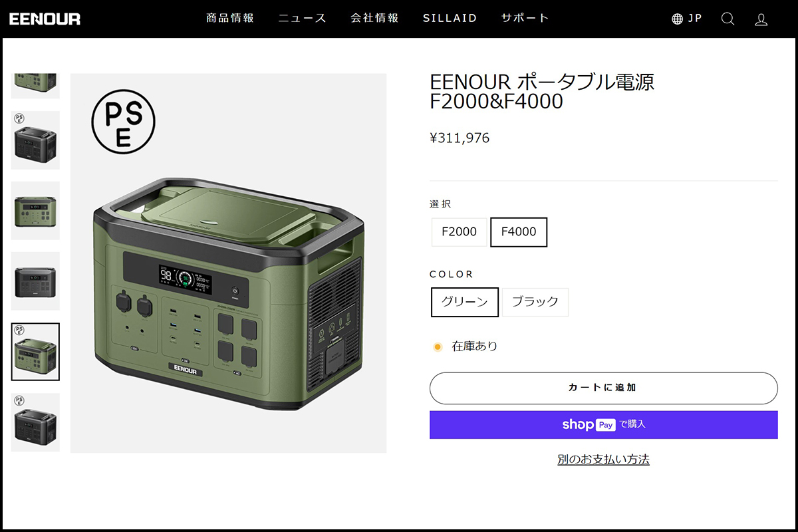Choose the グリーン color option

pyautogui.click(x=465, y=302)
